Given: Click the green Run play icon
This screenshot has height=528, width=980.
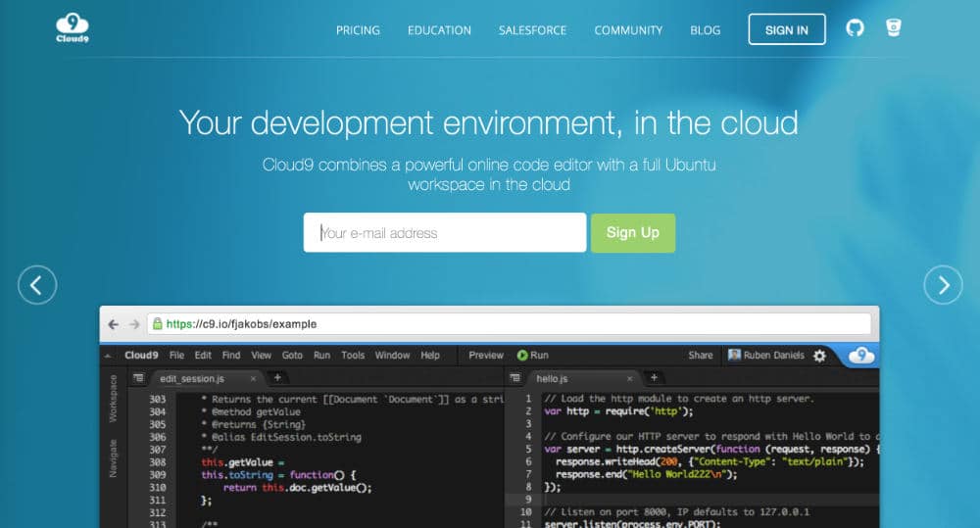Looking at the screenshot, I should click(x=522, y=356).
